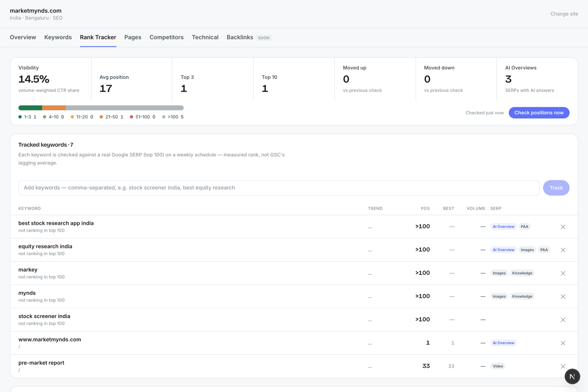Image resolution: width=588 pixels, height=392 pixels.
Task: Click the AI Overview tag for 'www.marketmynds.com'
Action: [x=503, y=343]
